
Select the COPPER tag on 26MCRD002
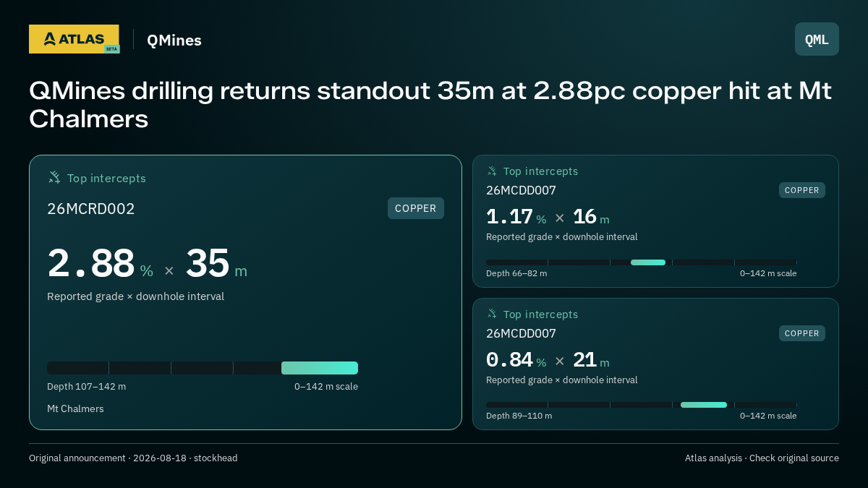coord(416,208)
